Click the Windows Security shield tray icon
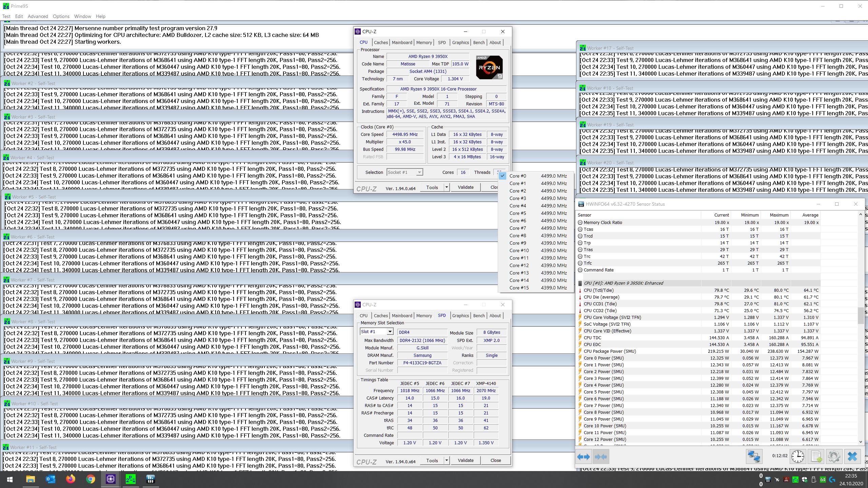This screenshot has width=868, height=488. (x=804, y=480)
